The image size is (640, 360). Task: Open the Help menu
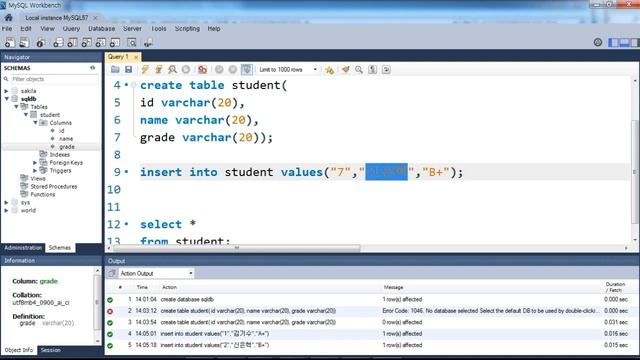point(214,29)
